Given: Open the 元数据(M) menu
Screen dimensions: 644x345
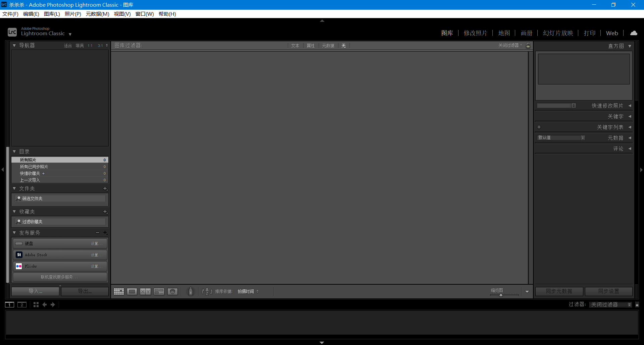Looking at the screenshot, I should (x=97, y=14).
